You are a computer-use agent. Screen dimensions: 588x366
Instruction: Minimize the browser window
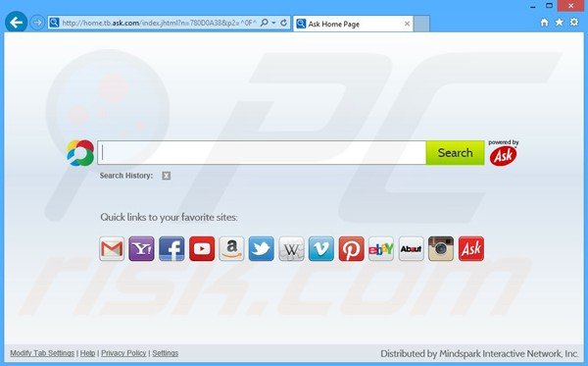tap(533, 7)
